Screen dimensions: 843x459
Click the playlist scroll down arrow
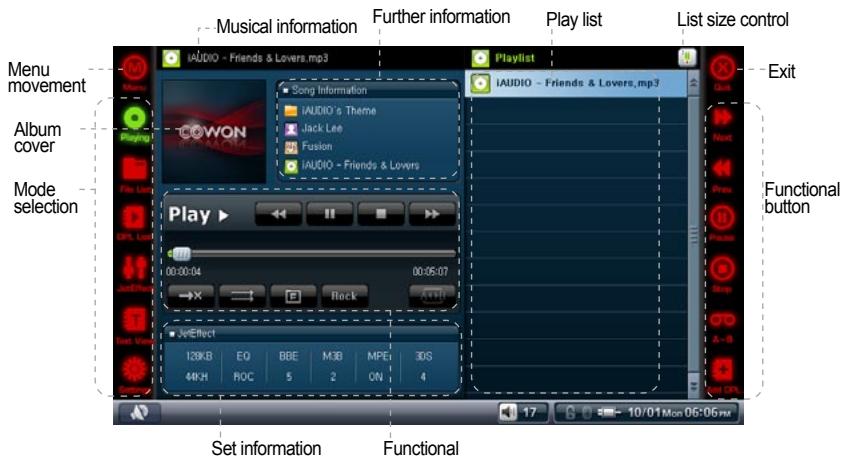(x=694, y=386)
